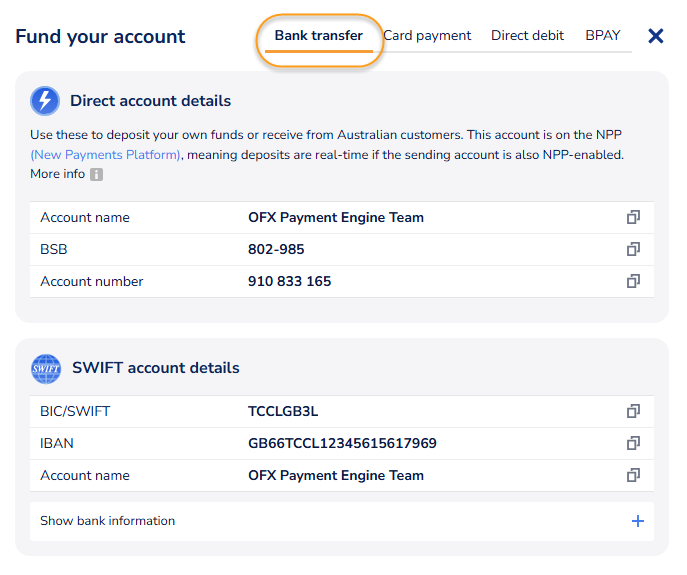The height and width of the screenshot is (575, 687).
Task: Copy the account number 910 833 165
Action: [632, 281]
